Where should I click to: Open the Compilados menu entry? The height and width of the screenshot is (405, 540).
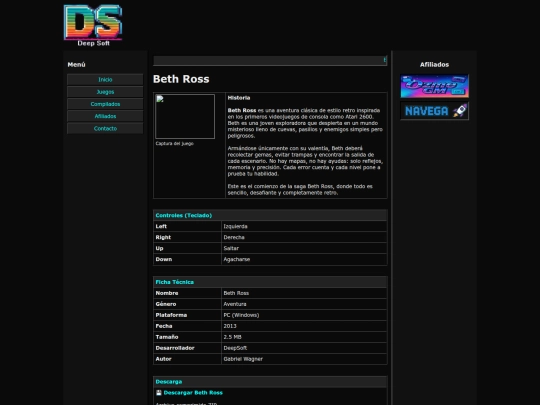pos(105,104)
